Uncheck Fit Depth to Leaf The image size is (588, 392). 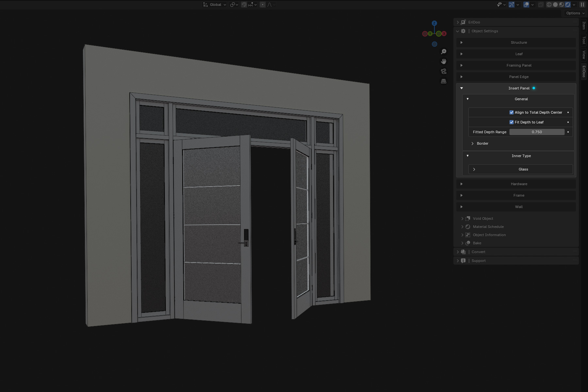coord(512,122)
